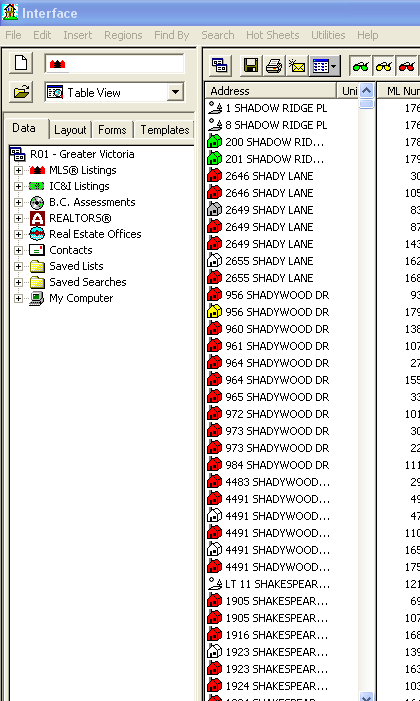Viewport: 420px width, 701px height.
Task: Expand the MLS® Listings tree node
Action: point(18,170)
